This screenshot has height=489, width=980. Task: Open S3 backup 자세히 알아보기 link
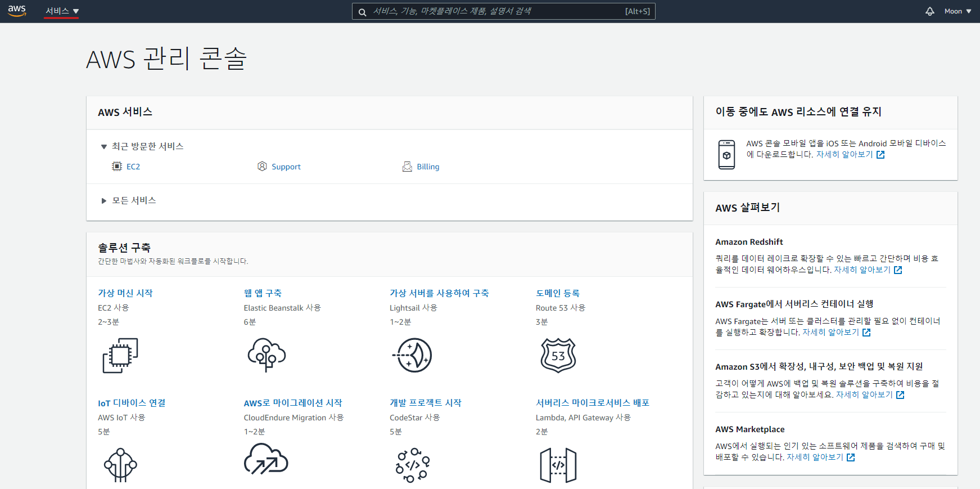864,395
